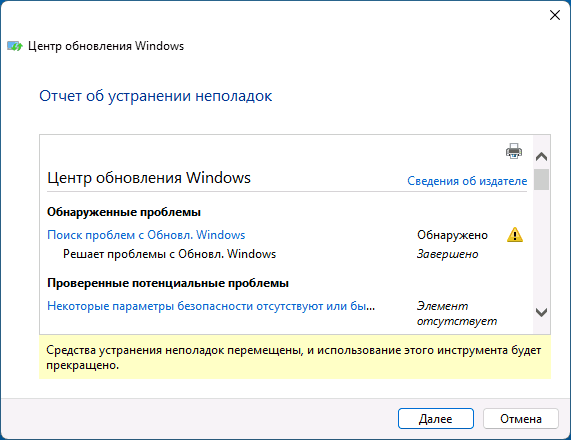The width and height of the screenshot is (571, 440).
Task: Open 'Некоторые параметры безопасности отсутствуют' link
Action: tap(211, 306)
